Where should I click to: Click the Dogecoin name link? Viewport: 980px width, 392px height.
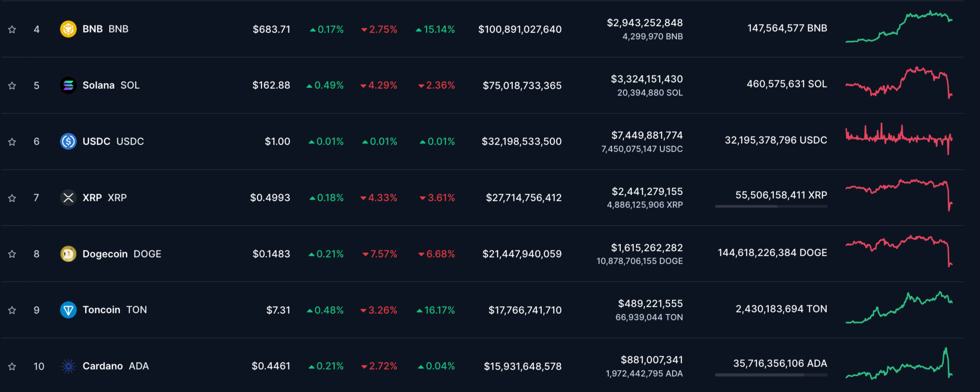pos(105,254)
